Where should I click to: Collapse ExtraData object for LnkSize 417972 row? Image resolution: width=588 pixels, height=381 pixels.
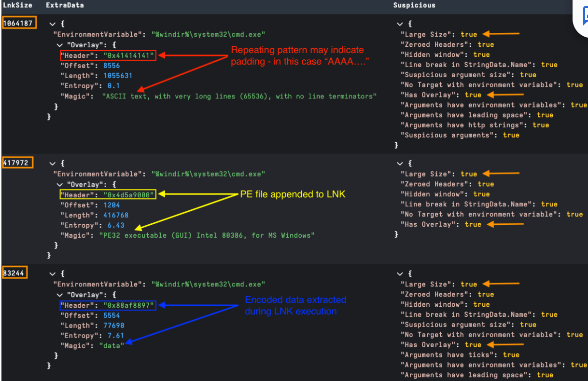(x=52, y=163)
